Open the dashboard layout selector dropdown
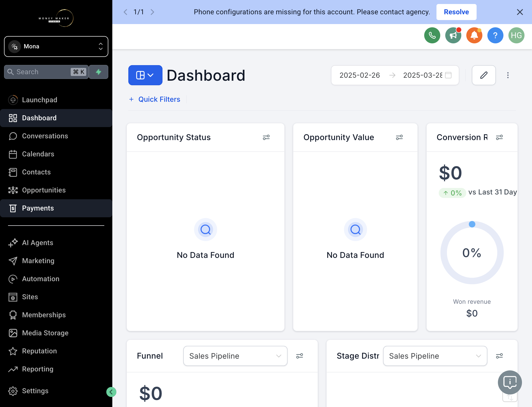 tap(145, 75)
